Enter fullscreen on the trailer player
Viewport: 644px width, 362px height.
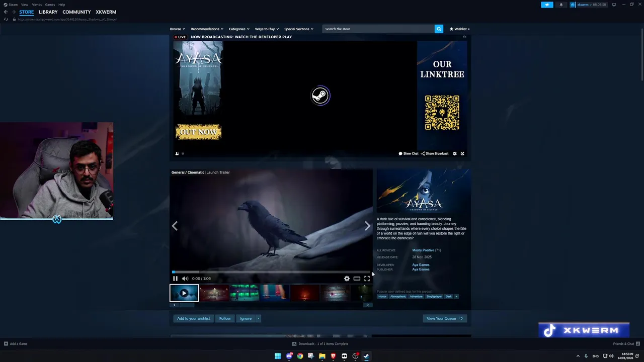[367, 279]
